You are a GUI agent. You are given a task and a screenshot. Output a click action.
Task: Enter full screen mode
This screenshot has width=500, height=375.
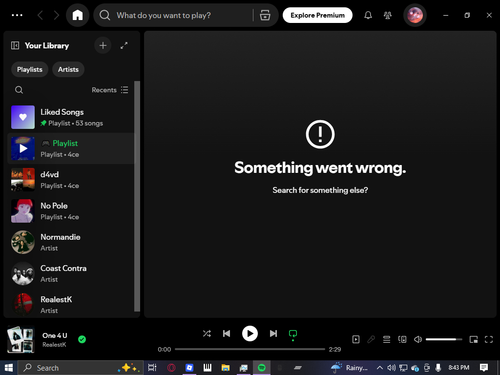[489, 339]
